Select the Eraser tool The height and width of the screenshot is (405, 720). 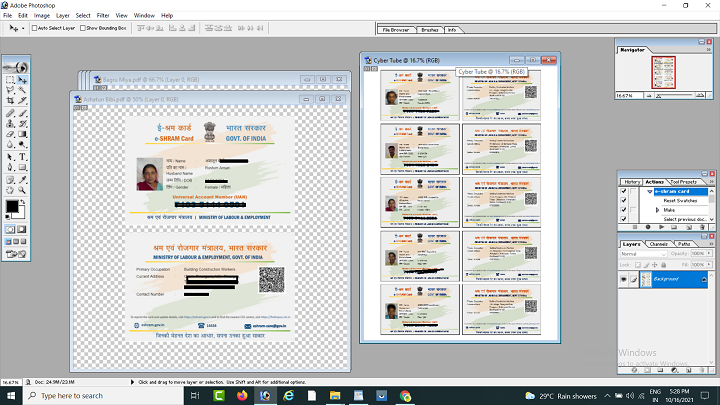click(10, 134)
